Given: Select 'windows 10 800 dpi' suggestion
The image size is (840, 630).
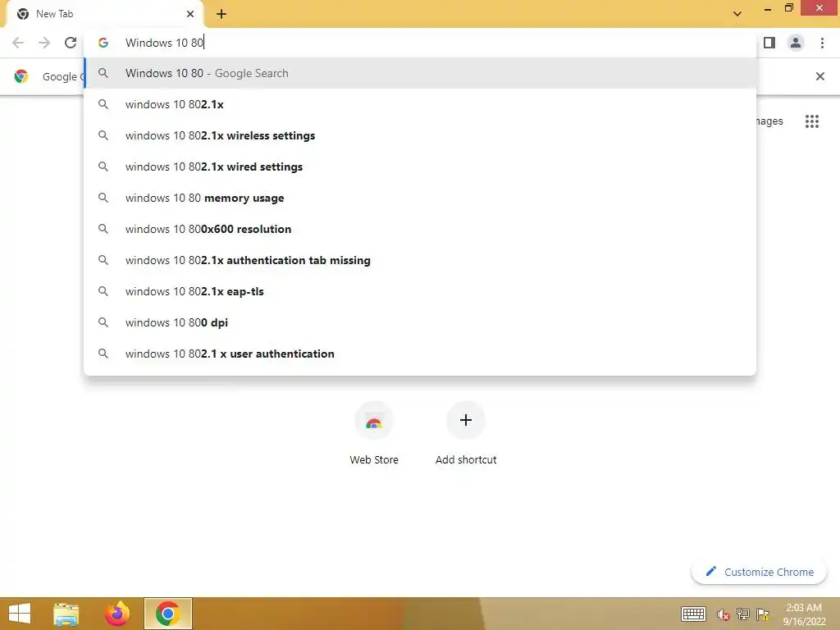Looking at the screenshot, I should [421, 322].
